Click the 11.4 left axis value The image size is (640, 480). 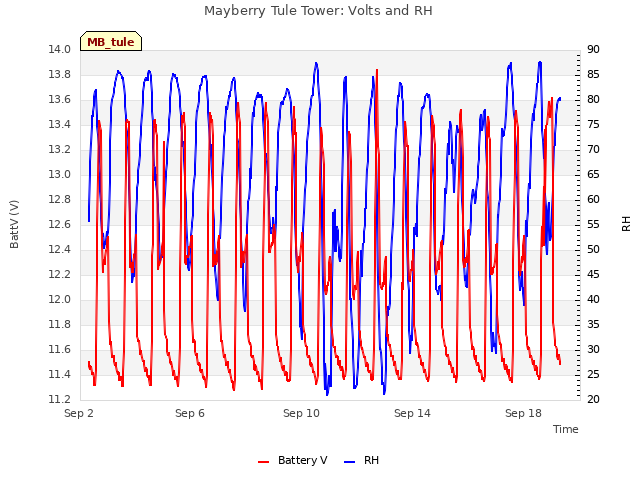click(60, 374)
